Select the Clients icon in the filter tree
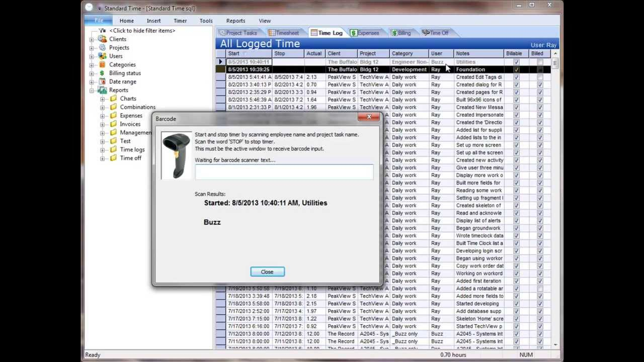This screenshot has height=362, width=644. pos(102,39)
